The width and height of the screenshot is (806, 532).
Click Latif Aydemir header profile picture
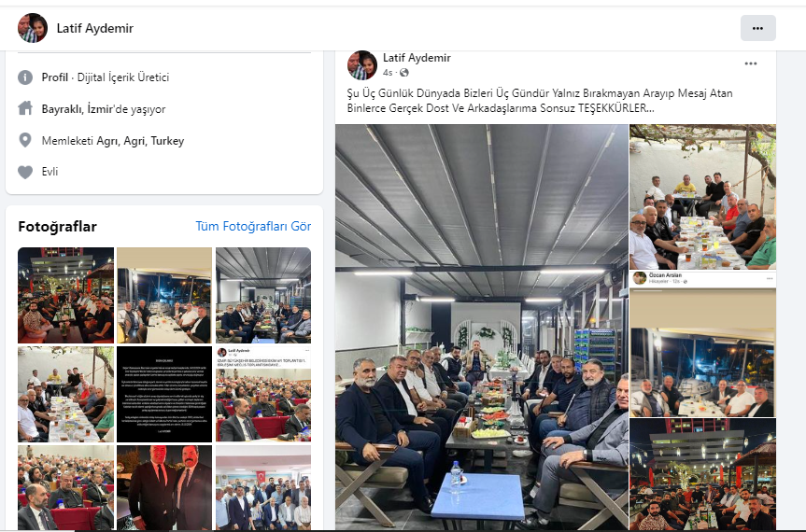pos(33,28)
